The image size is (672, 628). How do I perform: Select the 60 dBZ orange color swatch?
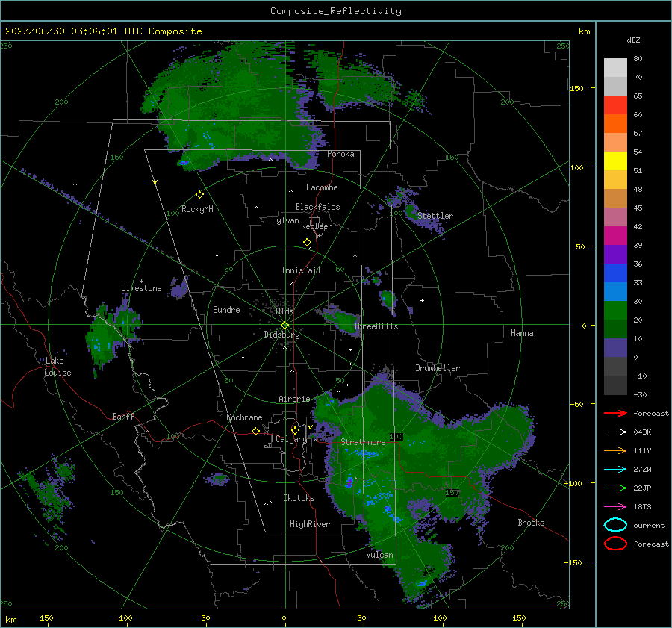tap(615, 123)
